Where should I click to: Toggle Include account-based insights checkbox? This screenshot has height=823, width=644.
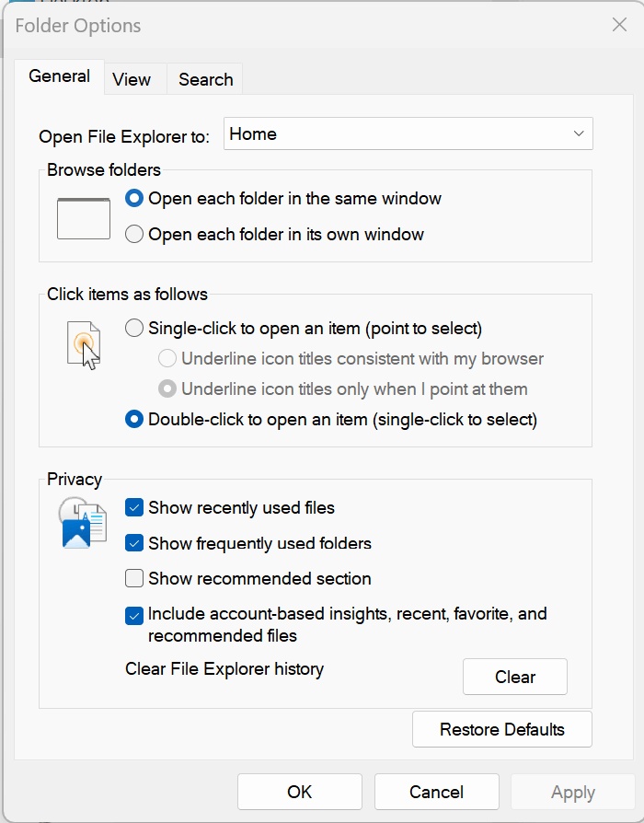[x=134, y=615]
